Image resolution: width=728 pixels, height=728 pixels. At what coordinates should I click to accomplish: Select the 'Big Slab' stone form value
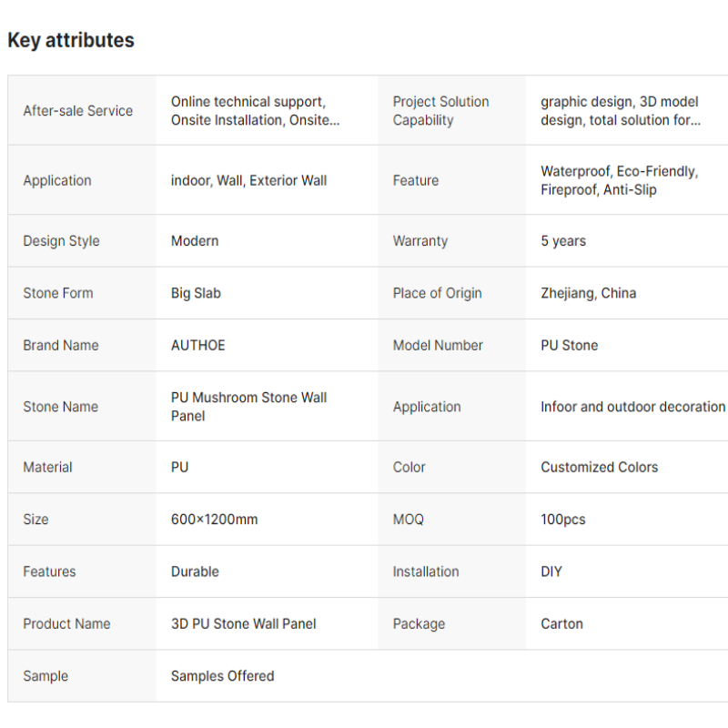[x=196, y=293]
